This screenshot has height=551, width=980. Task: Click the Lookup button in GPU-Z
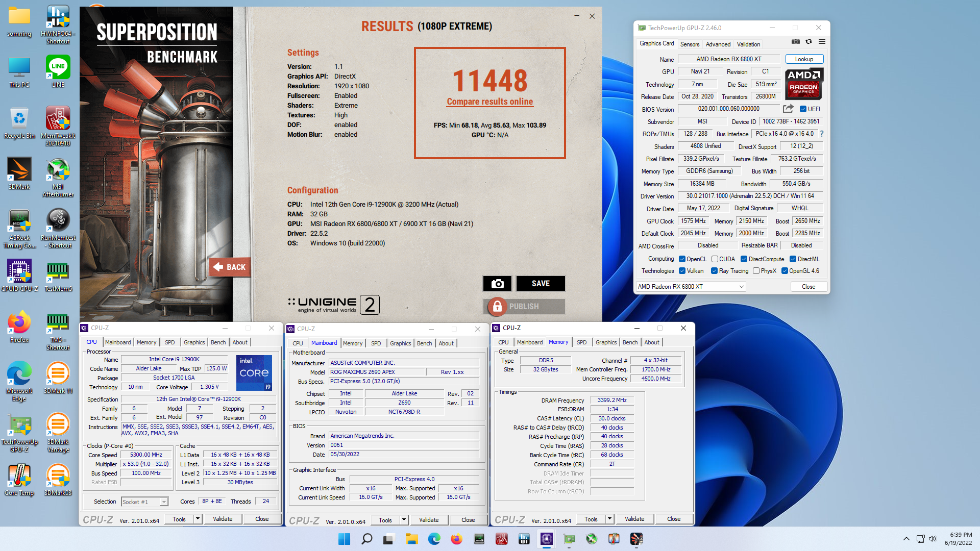[804, 59]
